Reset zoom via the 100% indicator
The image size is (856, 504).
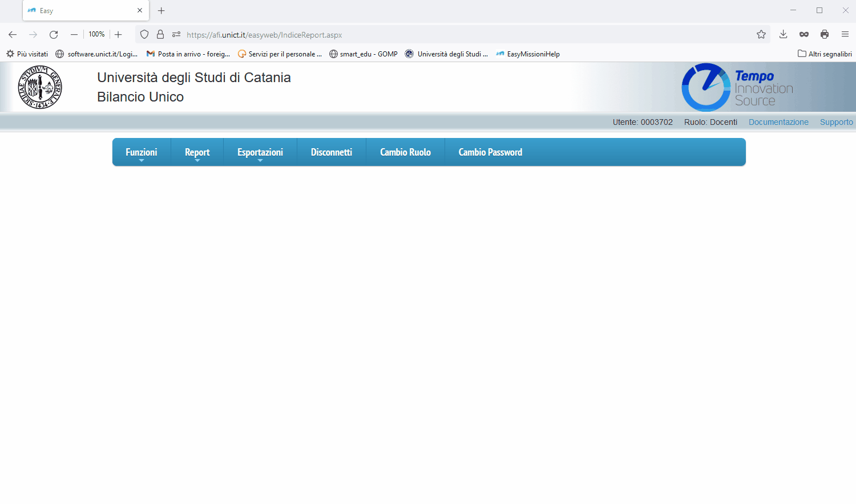96,35
